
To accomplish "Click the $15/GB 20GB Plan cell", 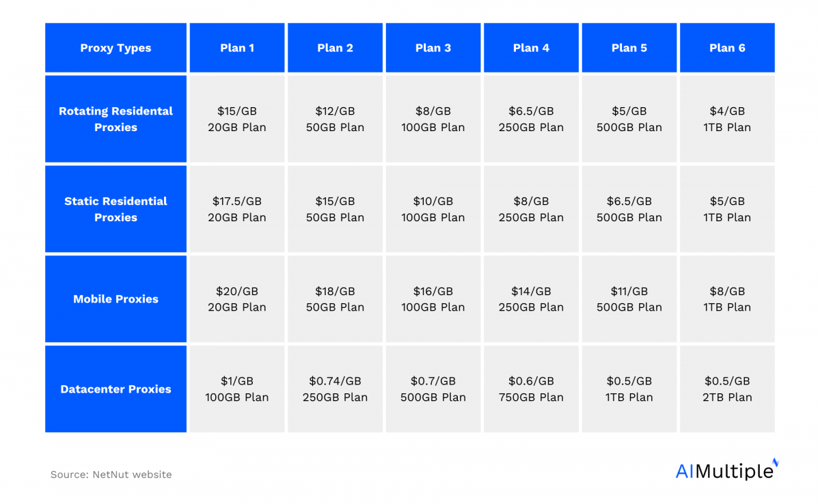I will tap(237, 119).
